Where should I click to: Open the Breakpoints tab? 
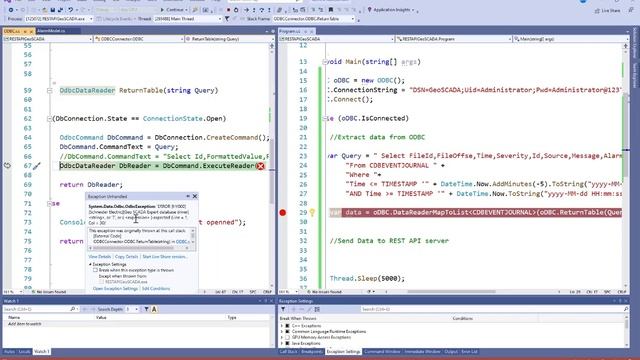pyautogui.click(x=311, y=351)
